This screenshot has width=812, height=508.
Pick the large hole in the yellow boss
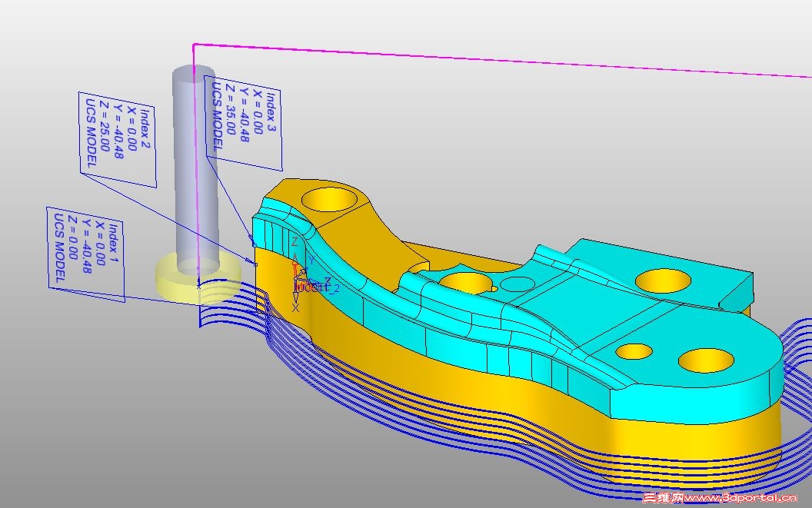coord(328,199)
